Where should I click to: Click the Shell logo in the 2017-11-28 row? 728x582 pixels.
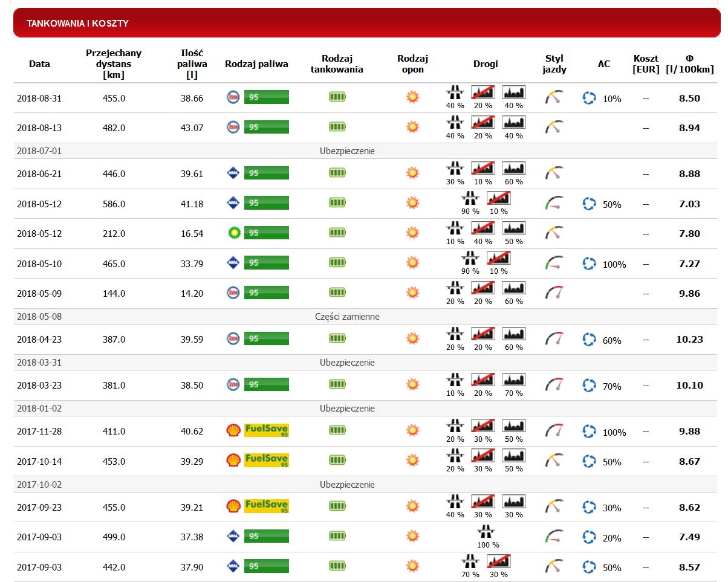pyautogui.click(x=233, y=430)
